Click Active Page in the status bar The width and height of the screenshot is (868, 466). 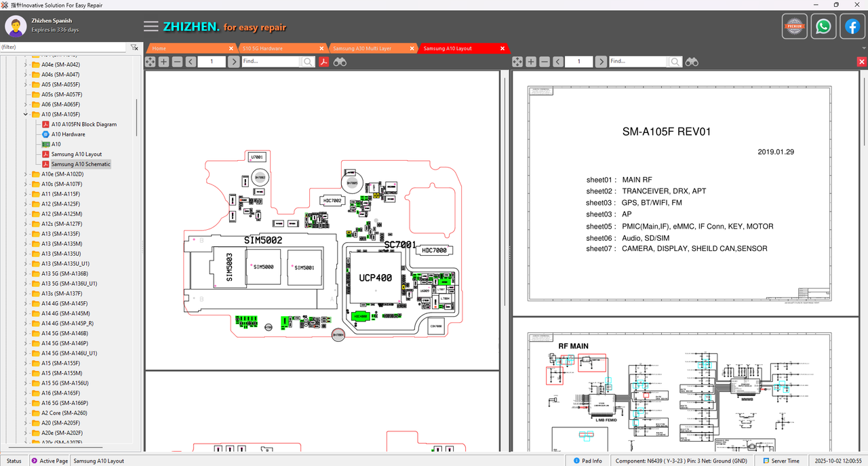click(50, 461)
